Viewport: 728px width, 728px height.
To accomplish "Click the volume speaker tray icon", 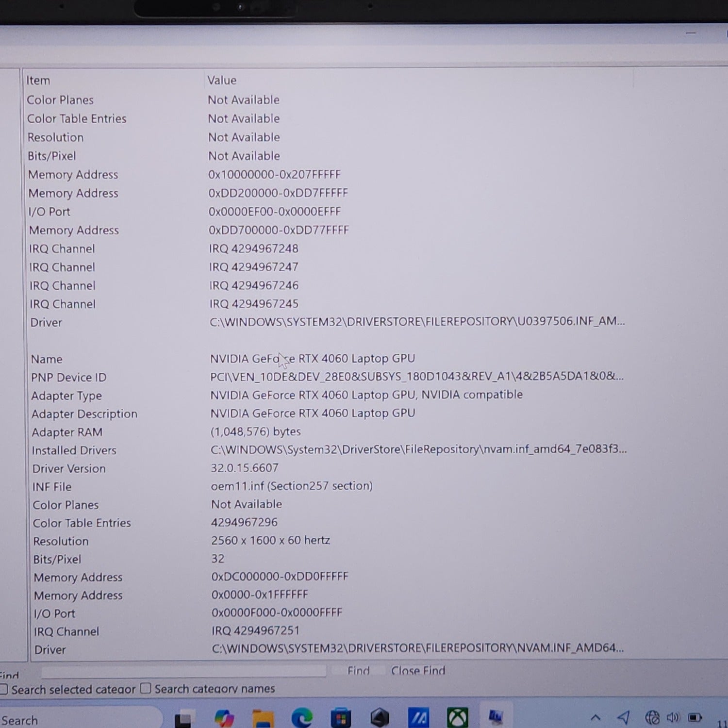I will point(673,717).
